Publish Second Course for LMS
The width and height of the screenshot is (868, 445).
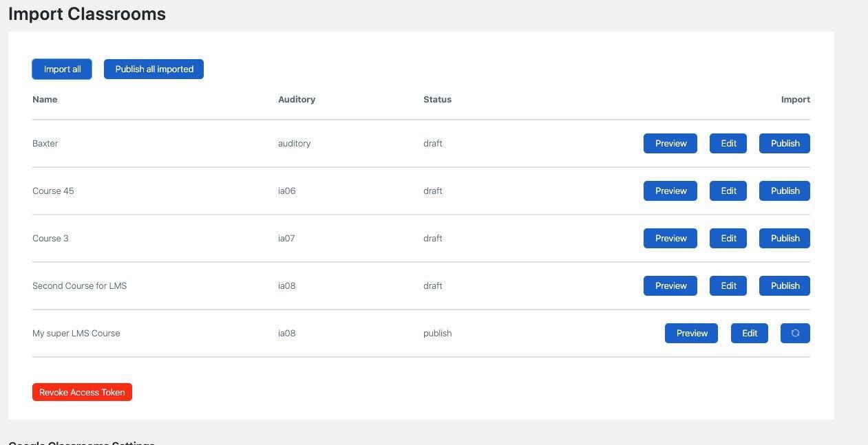coord(785,285)
